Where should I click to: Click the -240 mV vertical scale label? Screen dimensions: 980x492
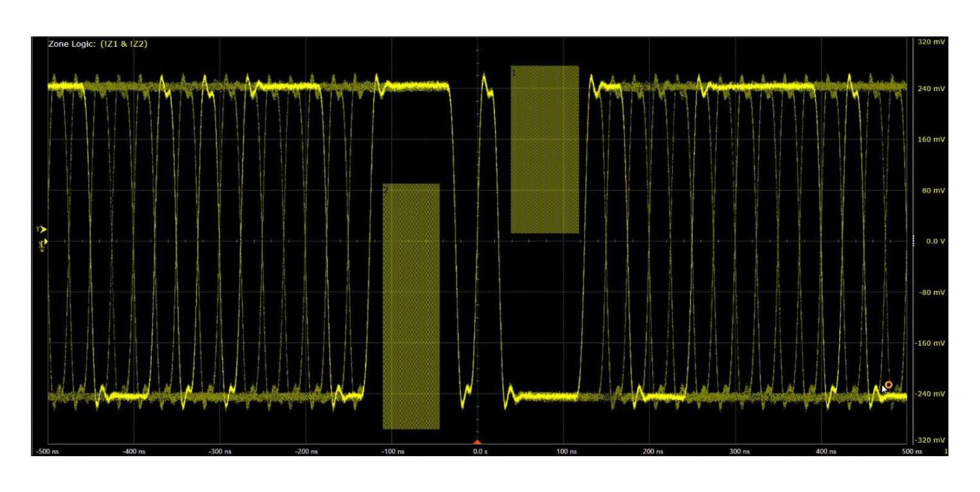click(x=930, y=394)
